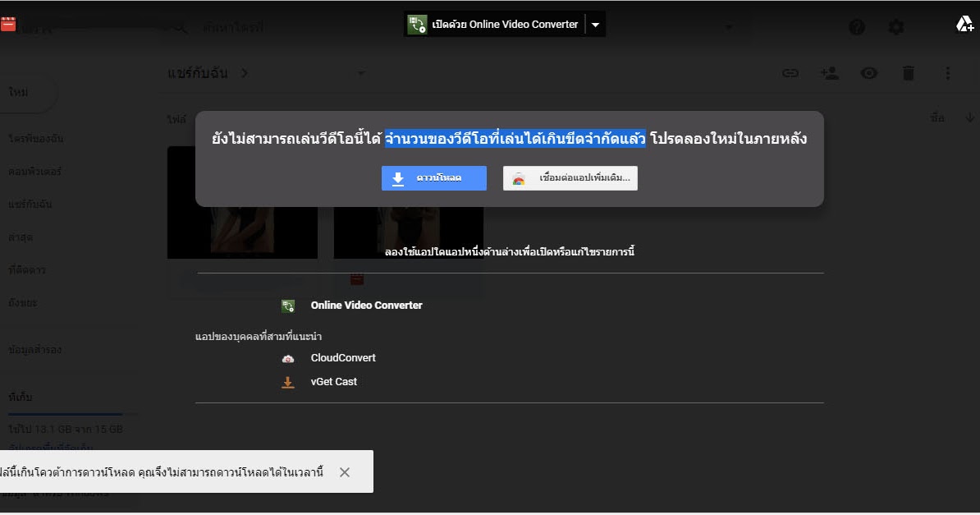This screenshot has width=980, height=515.
Task: Open the help question mark icon
Action: (857, 27)
